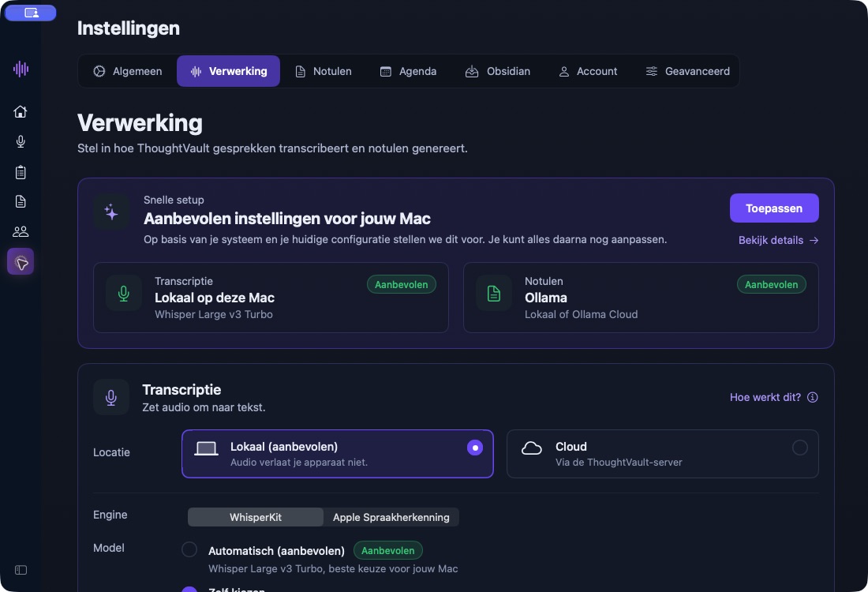Open the document sidebar icon
This screenshot has width=868, height=592.
(21, 201)
